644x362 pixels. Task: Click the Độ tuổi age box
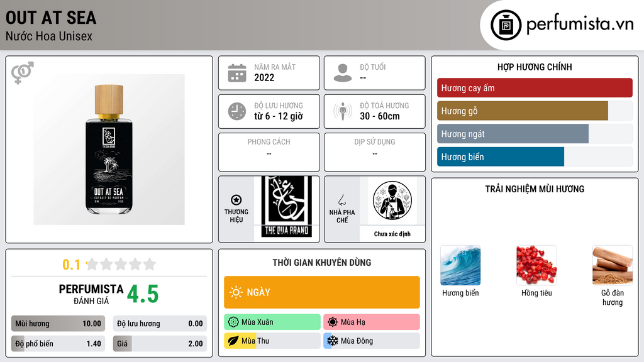(375, 73)
